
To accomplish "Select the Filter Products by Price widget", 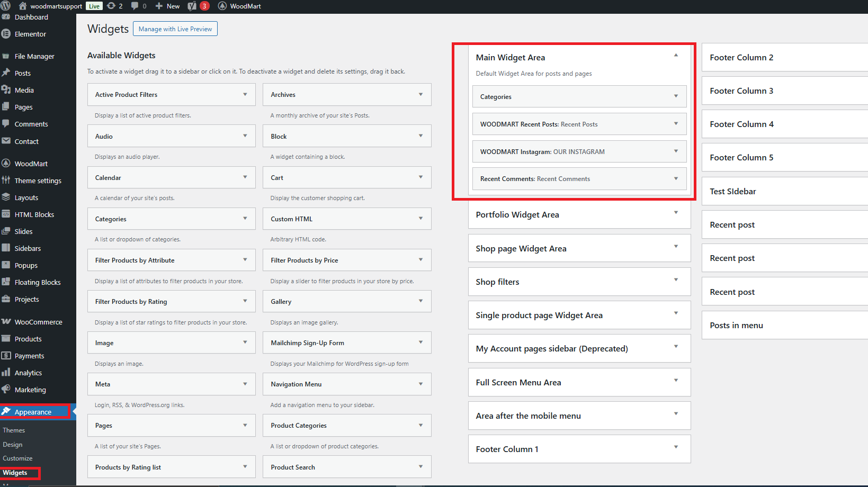I will point(347,260).
